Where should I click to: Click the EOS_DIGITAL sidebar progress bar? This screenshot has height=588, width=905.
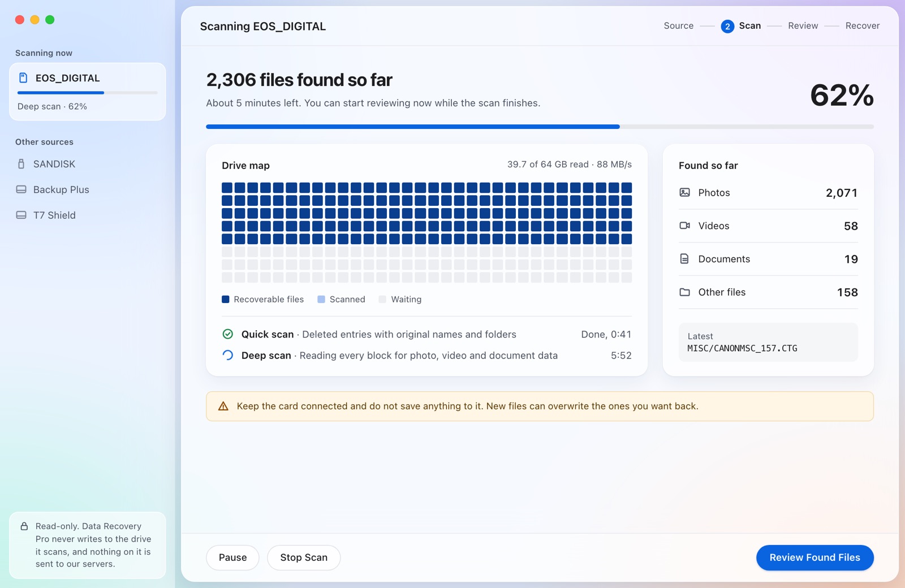88,93
